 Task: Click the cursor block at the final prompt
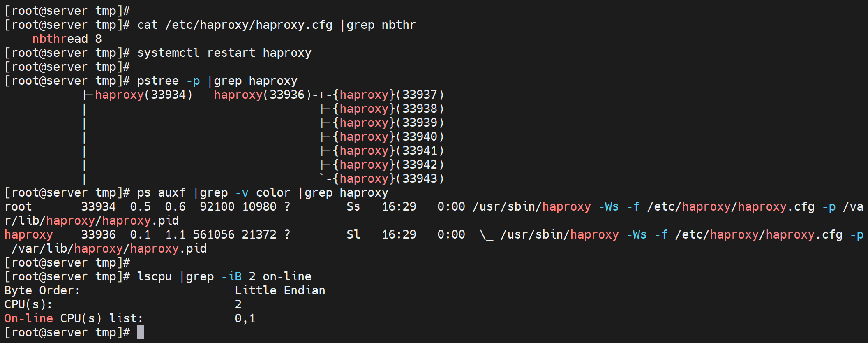(x=140, y=332)
